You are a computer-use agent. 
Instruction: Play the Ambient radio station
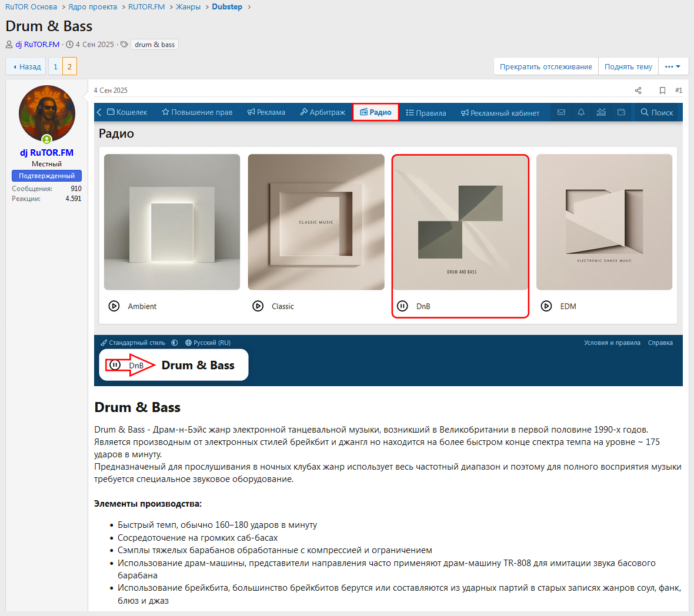pyautogui.click(x=114, y=306)
